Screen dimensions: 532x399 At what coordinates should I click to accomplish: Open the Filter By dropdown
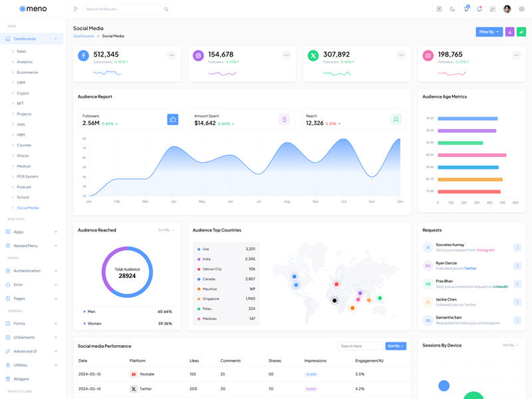(x=489, y=32)
